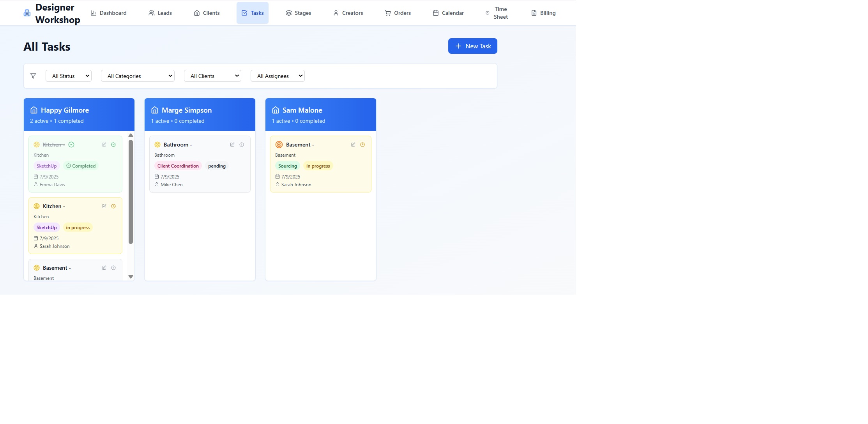Edit Sam Malone's Basement task
The width and height of the screenshot is (868, 424).
click(353, 145)
